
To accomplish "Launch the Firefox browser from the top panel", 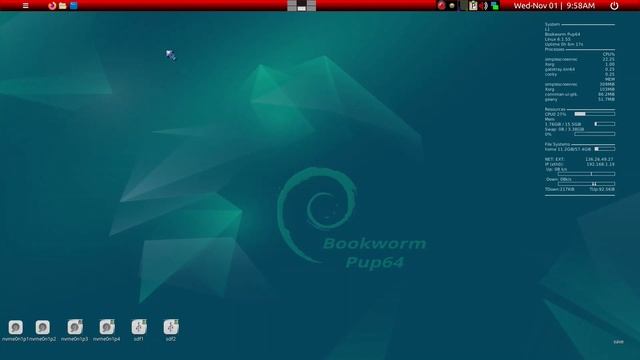I will pos(52,6).
